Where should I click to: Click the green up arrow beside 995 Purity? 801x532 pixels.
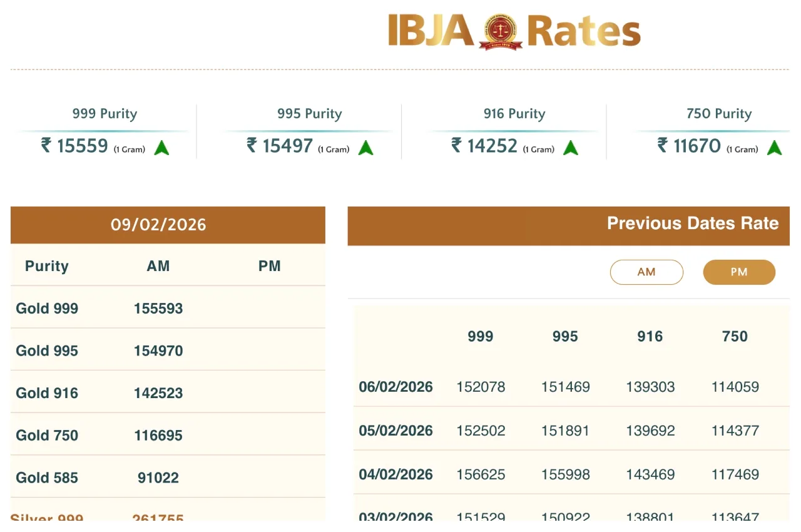(x=365, y=148)
